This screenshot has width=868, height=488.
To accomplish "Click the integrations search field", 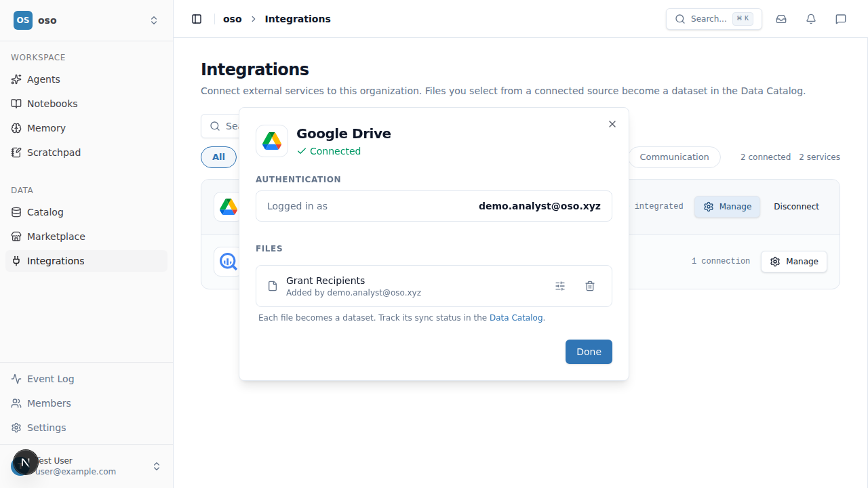I will pos(220,126).
